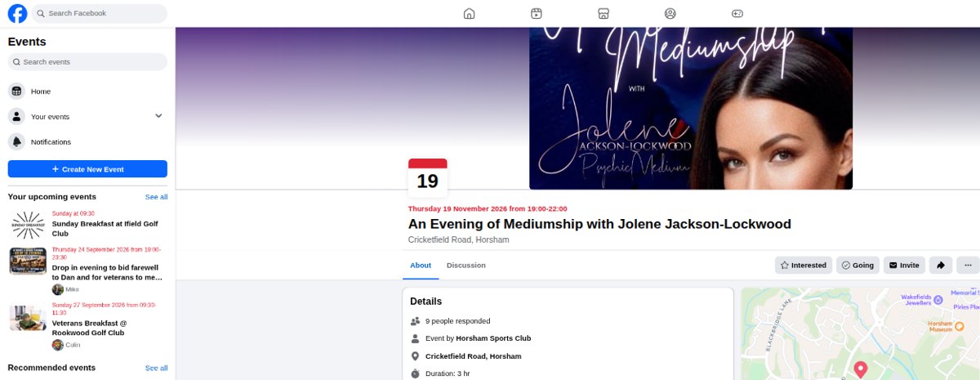The height and width of the screenshot is (380, 980).
Task: Open the Video (Watch) tab icon
Action: click(x=536, y=13)
